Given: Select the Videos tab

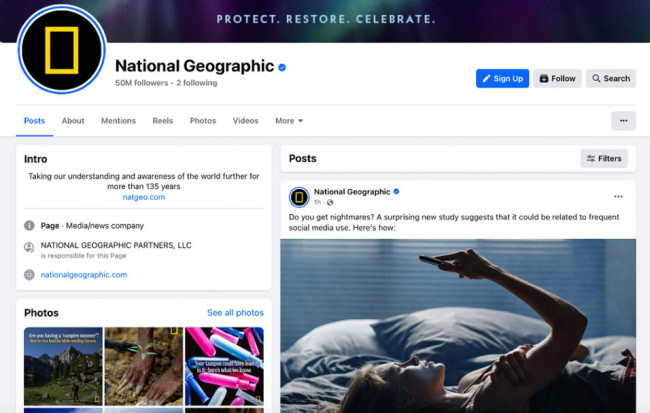Looking at the screenshot, I should tap(245, 121).
